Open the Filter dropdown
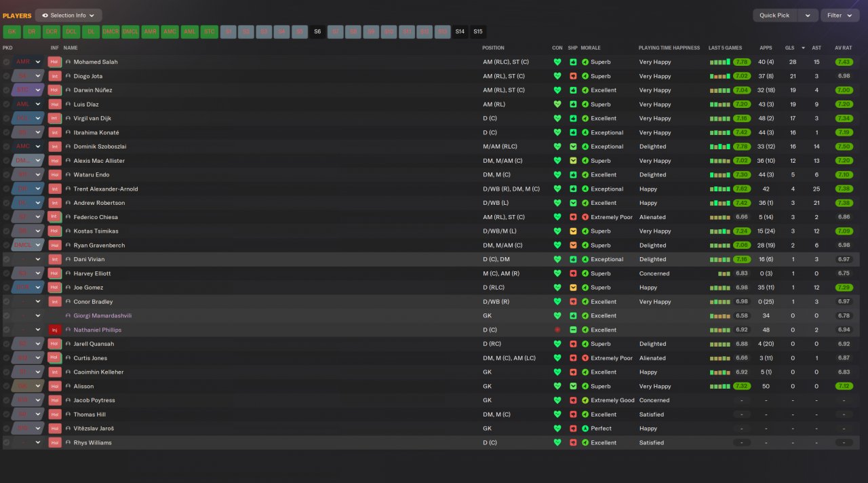 [840, 15]
